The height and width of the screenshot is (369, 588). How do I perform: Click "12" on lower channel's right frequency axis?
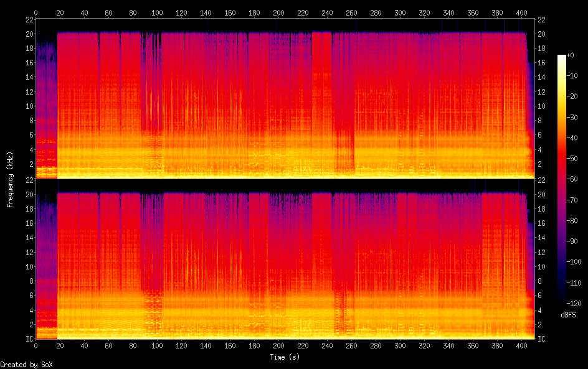[x=542, y=252]
